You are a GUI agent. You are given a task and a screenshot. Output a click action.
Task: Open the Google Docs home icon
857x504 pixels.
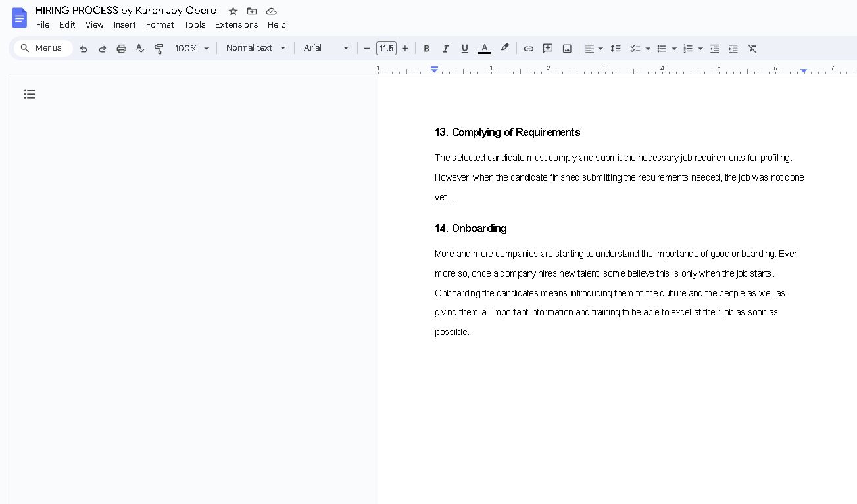[20, 18]
